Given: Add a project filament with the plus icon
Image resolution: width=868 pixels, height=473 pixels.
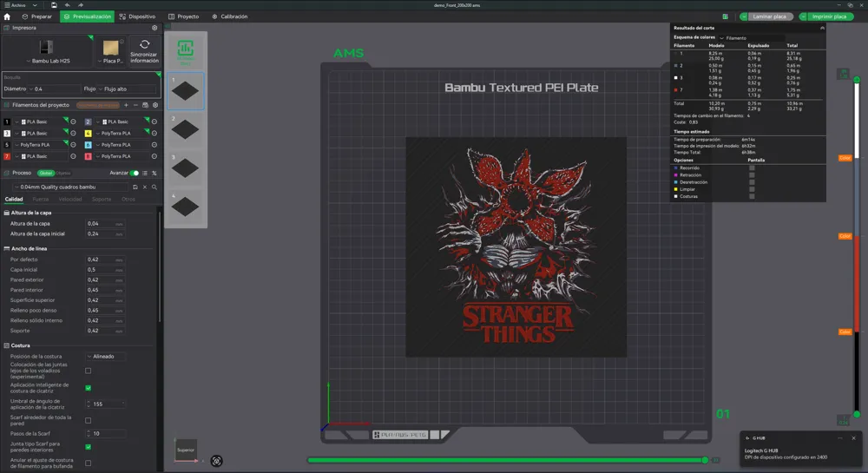Looking at the screenshot, I should [126, 105].
